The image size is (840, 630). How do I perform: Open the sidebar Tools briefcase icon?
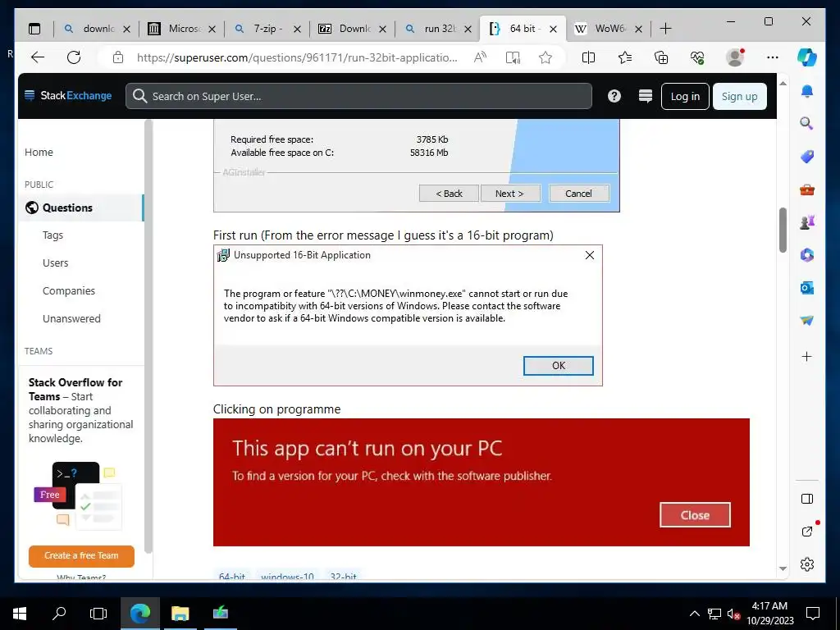[807, 189]
